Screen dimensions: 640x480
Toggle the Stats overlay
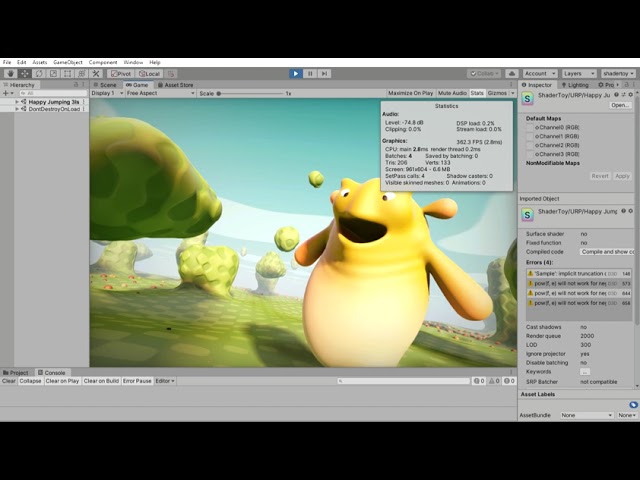click(x=477, y=93)
